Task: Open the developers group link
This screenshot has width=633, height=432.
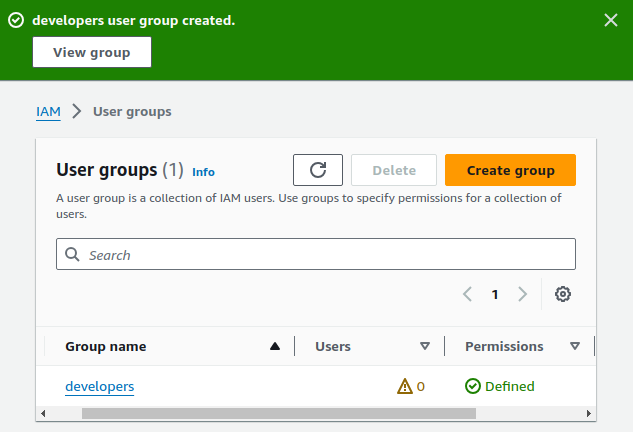Action: point(100,386)
